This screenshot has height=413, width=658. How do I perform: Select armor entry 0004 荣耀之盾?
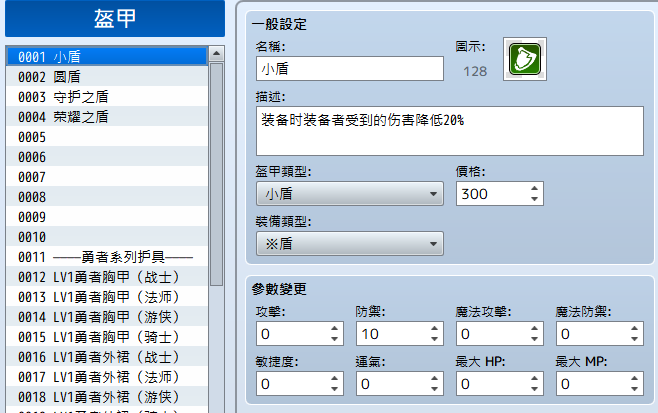(107, 116)
